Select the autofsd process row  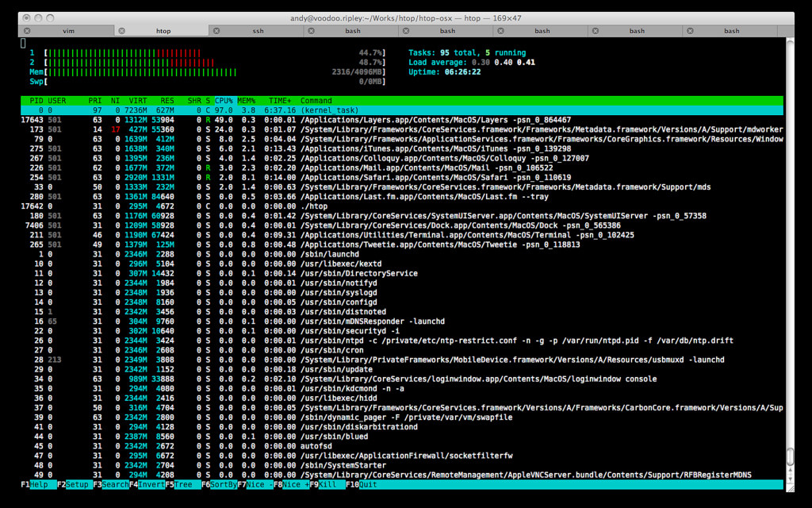402,446
